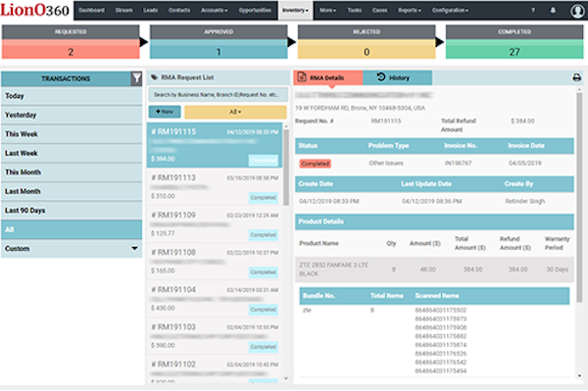Click the transactions filter funnel icon
The height and width of the screenshot is (391, 588).
tap(136, 78)
